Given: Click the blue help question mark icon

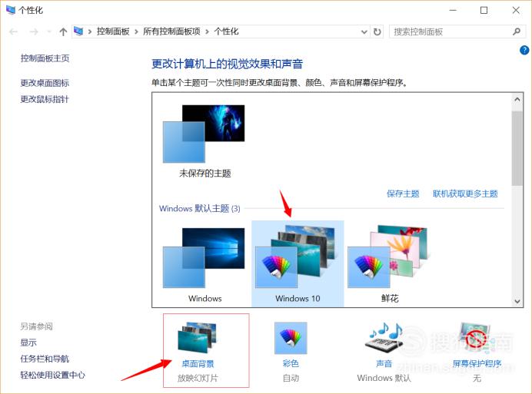Looking at the screenshot, I should click(524, 50).
